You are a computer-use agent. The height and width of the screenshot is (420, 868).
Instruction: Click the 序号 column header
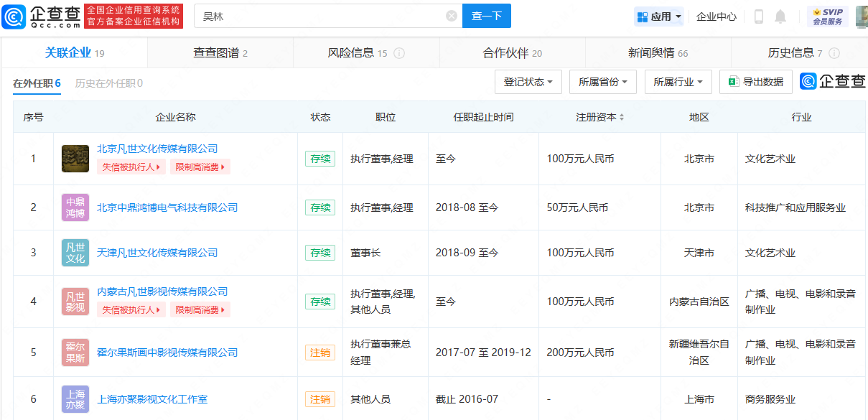point(33,117)
